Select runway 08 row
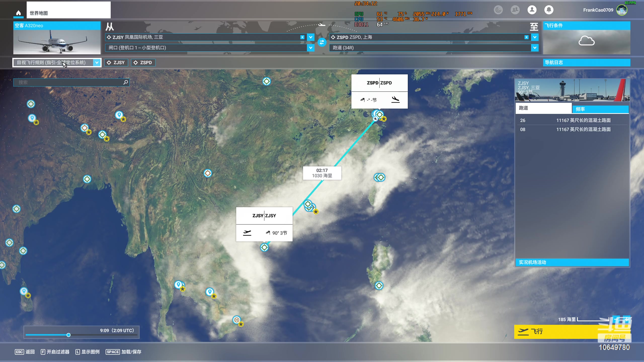The width and height of the screenshot is (644, 362). point(572,129)
